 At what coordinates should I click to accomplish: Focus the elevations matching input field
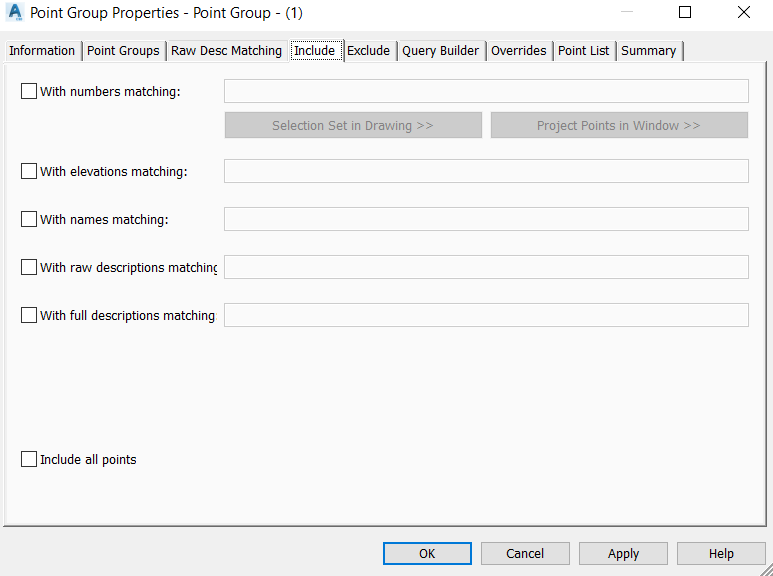[486, 171]
